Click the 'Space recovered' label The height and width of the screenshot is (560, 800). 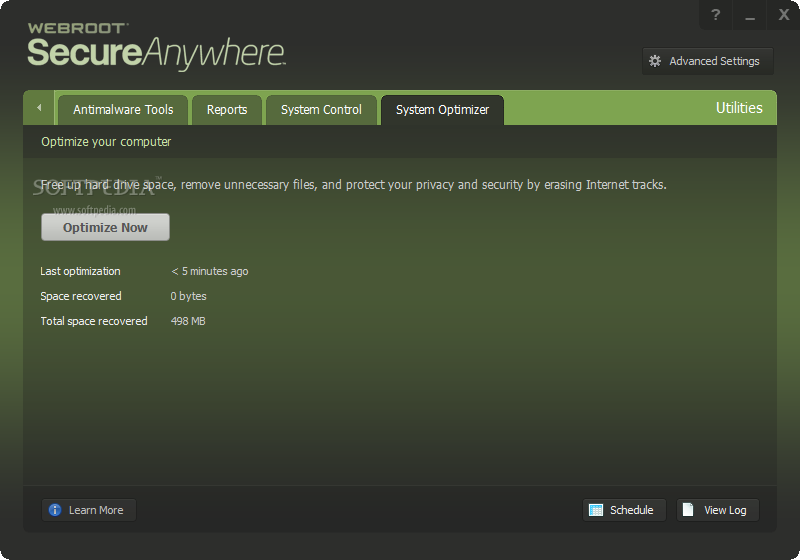[x=81, y=296]
